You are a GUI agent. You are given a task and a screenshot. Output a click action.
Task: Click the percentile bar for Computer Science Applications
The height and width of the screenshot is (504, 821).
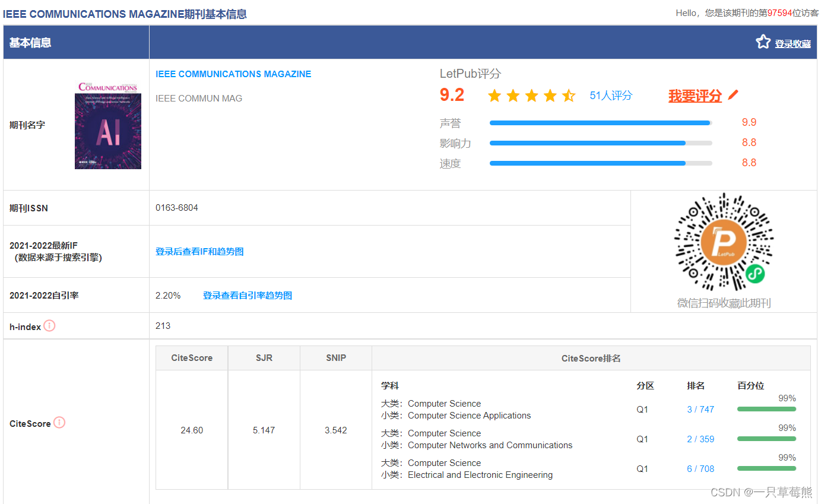766,409
